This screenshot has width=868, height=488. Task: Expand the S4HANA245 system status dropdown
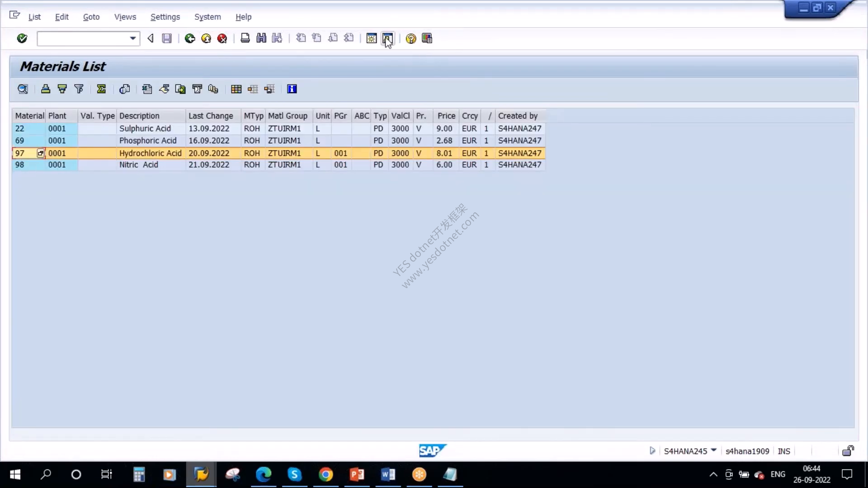[x=714, y=450]
